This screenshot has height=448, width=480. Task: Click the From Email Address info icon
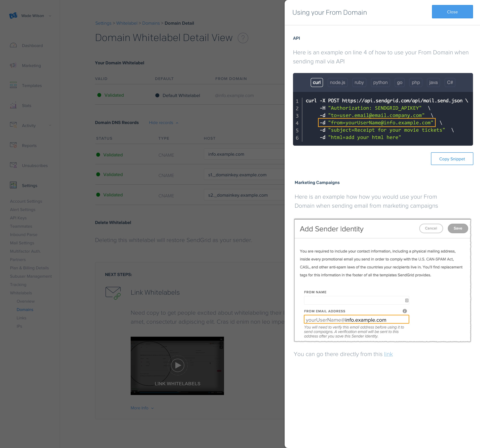click(x=405, y=311)
